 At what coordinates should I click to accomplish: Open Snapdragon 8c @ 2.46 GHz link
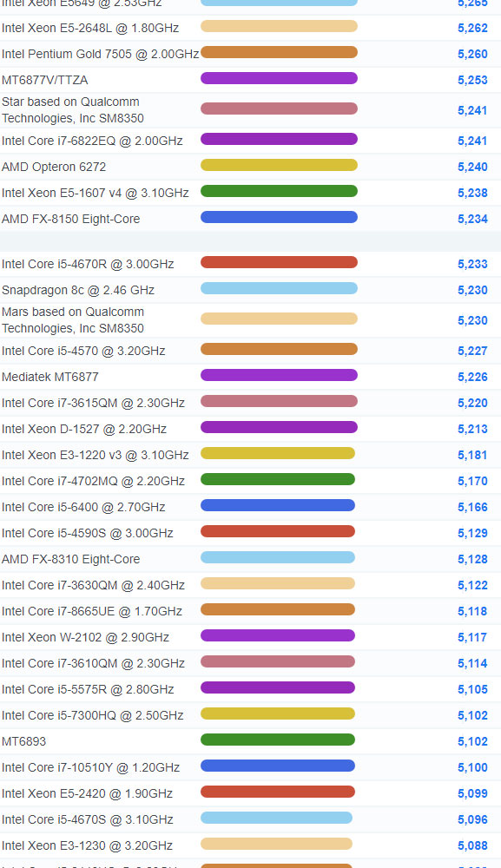coord(78,290)
